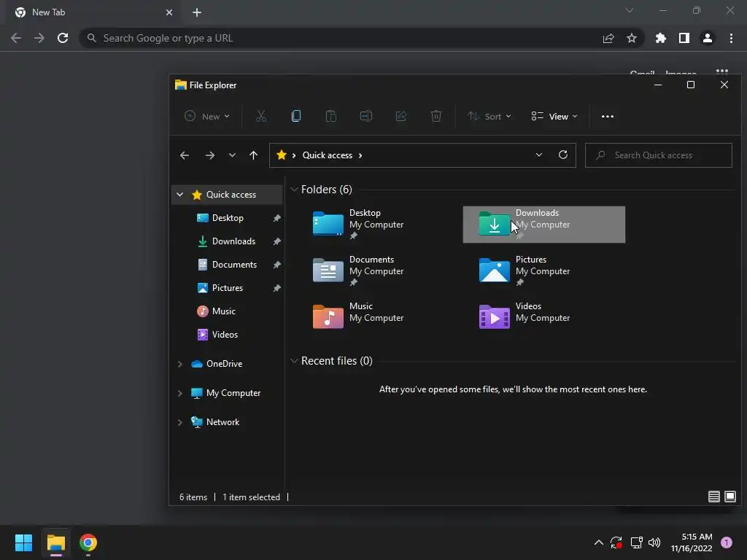Viewport: 747px width, 560px height.
Task: Click the star icon in address breadcrumb
Action: [281, 155]
